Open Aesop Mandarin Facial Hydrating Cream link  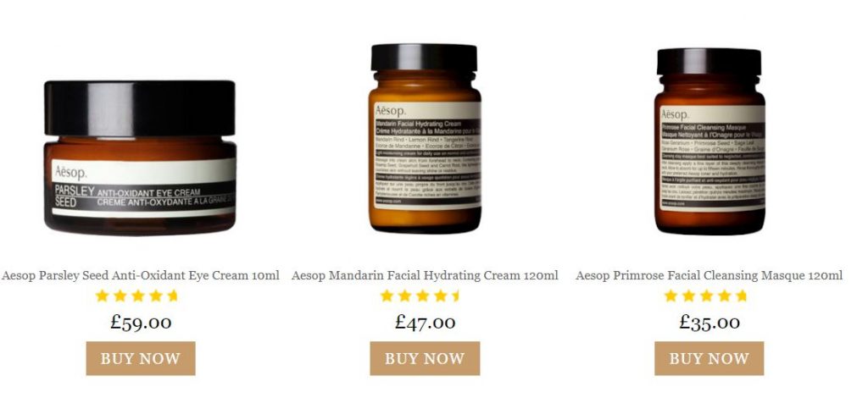pyautogui.click(x=426, y=275)
